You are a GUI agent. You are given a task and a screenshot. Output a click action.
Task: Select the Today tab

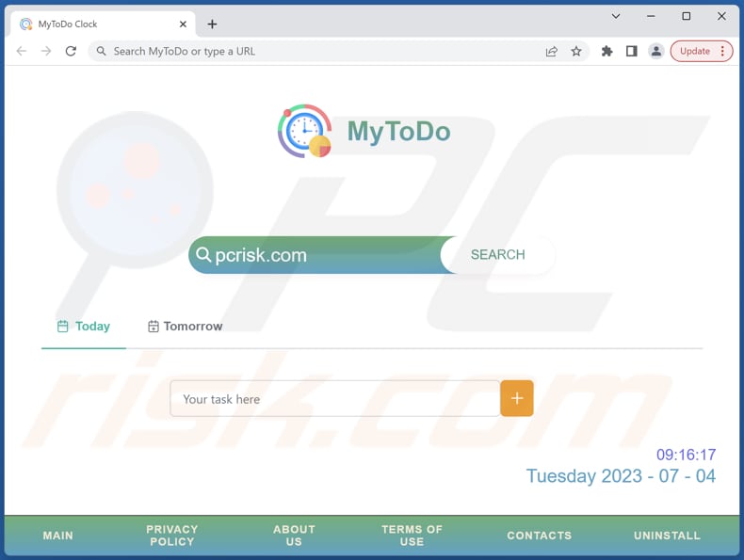[x=83, y=327]
